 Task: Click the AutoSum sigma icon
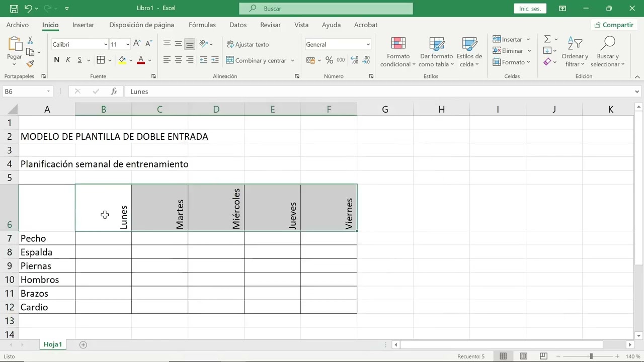(547, 39)
